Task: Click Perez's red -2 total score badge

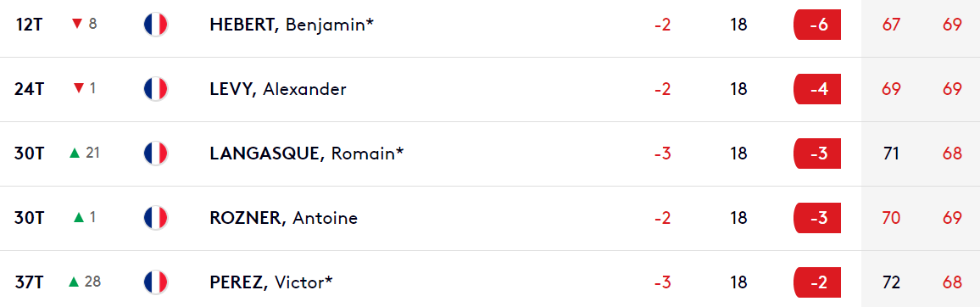Action: pyautogui.click(x=817, y=282)
